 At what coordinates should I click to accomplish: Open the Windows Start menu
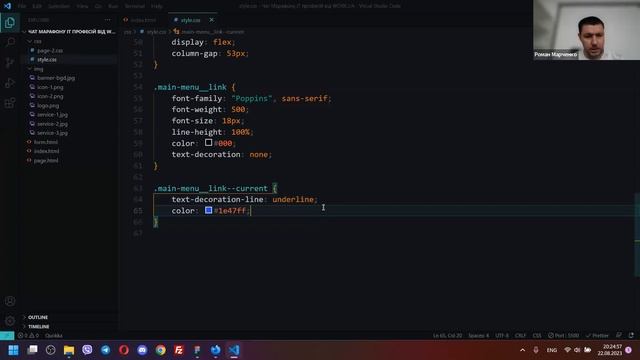click(x=13, y=350)
